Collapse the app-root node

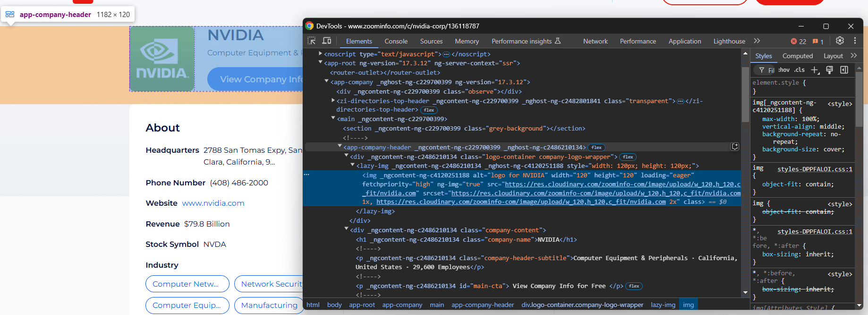(321, 62)
